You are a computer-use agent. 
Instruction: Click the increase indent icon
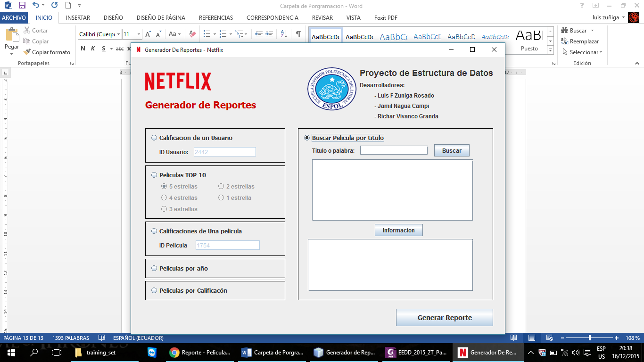[x=269, y=34]
